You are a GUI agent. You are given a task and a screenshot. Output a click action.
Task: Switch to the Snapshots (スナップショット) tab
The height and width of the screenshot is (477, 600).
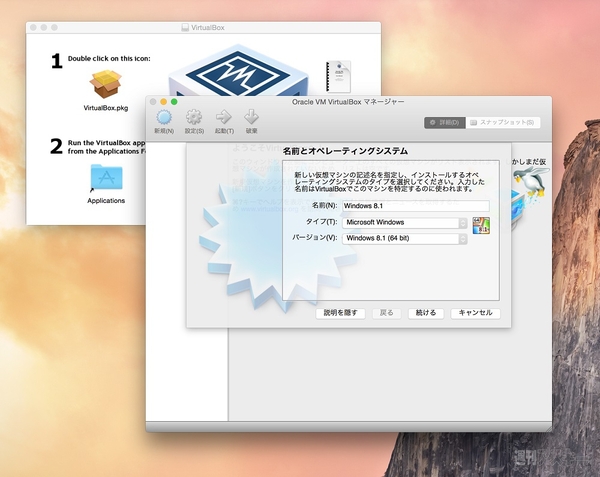pyautogui.click(x=503, y=122)
